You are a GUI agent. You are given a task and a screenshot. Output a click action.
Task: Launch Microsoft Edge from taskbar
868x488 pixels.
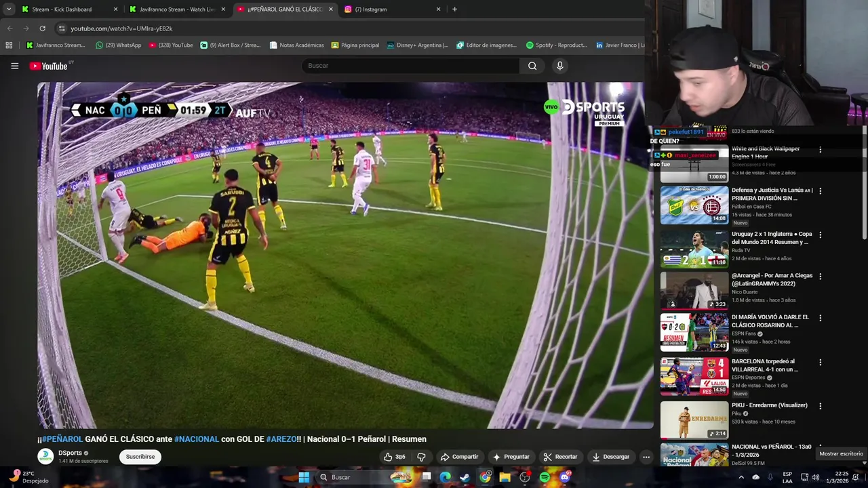(445, 477)
